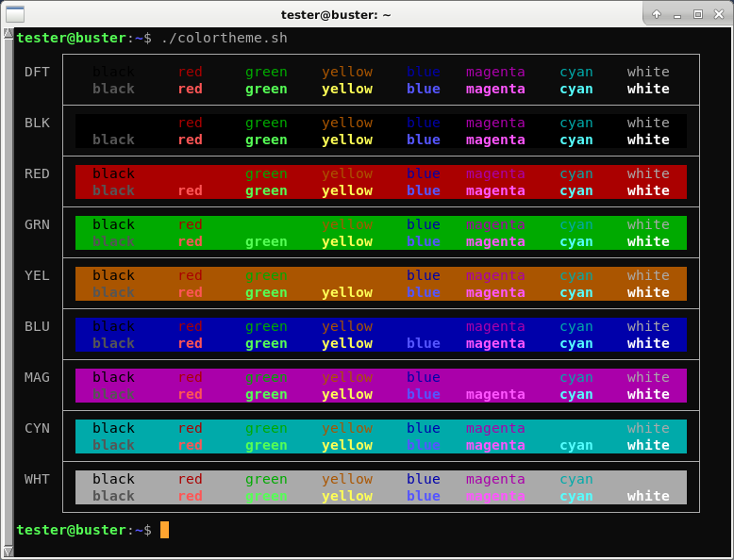Minimize the terminal window
Screen dimensions: 734x560
tap(677, 14)
